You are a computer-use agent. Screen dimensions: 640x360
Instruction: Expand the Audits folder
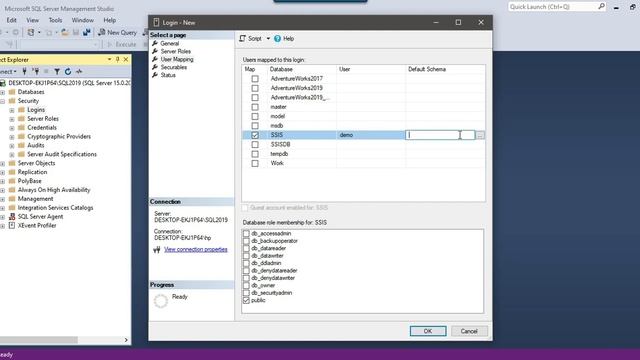[x=12, y=146]
